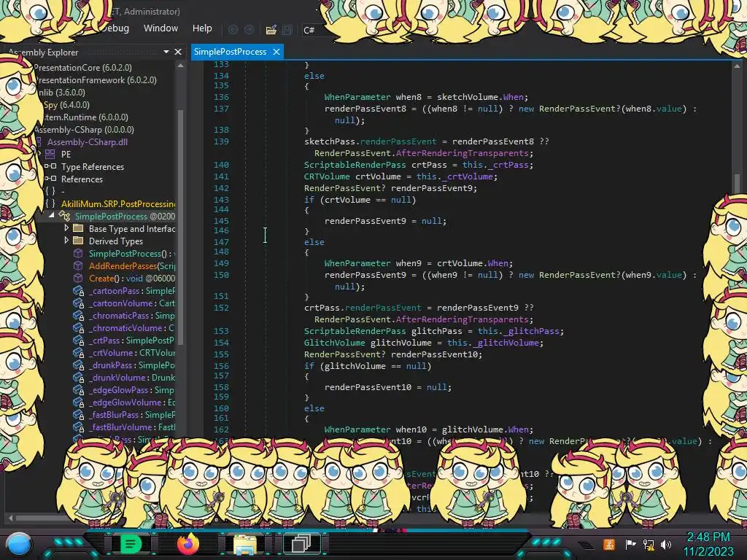
Task: Select PresentationFramework (6.0.2.0) assembly
Action: (96, 80)
